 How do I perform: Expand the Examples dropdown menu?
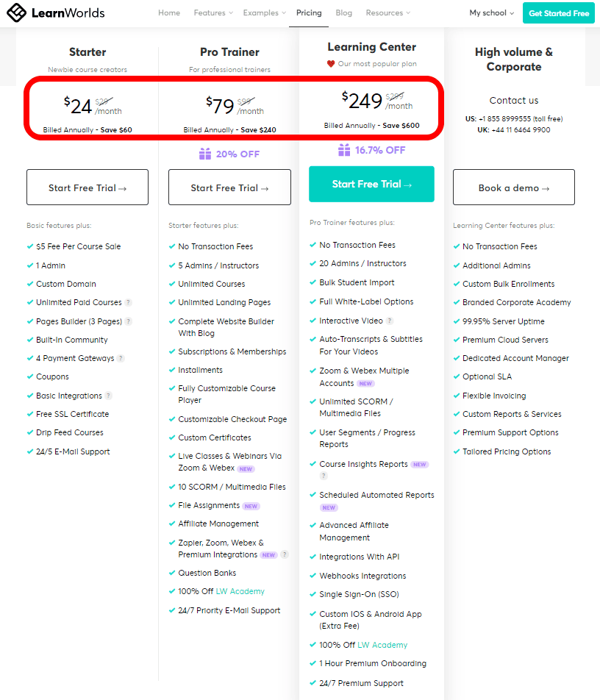264,13
